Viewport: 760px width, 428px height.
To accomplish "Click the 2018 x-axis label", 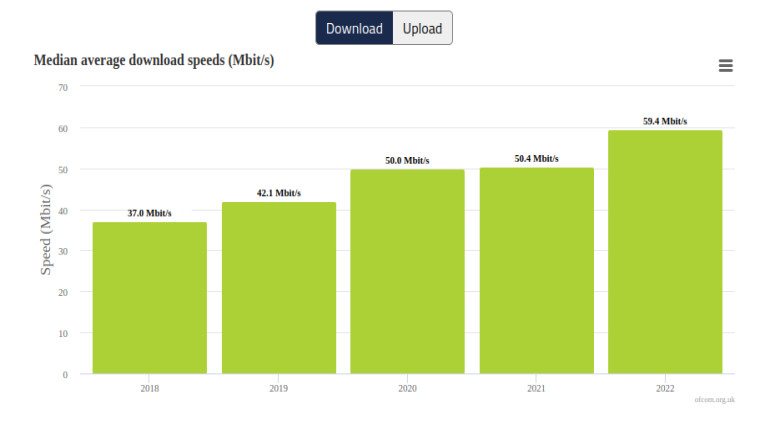I will point(150,388).
